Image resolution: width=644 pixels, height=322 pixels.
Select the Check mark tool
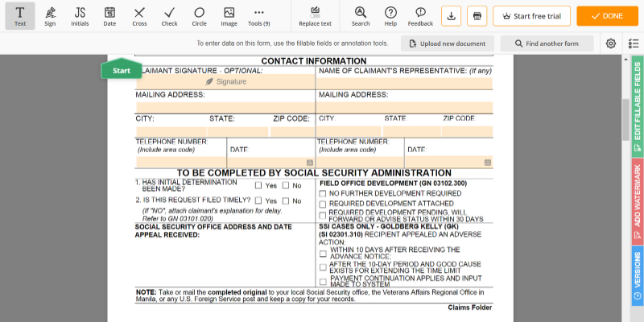click(169, 16)
